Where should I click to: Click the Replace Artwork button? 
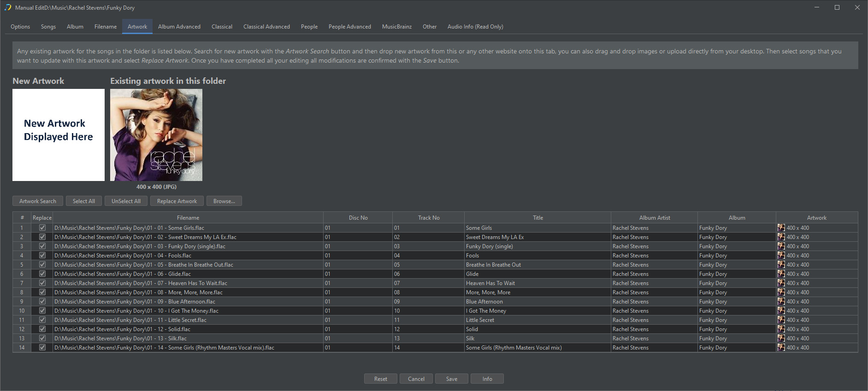[x=177, y=201]
